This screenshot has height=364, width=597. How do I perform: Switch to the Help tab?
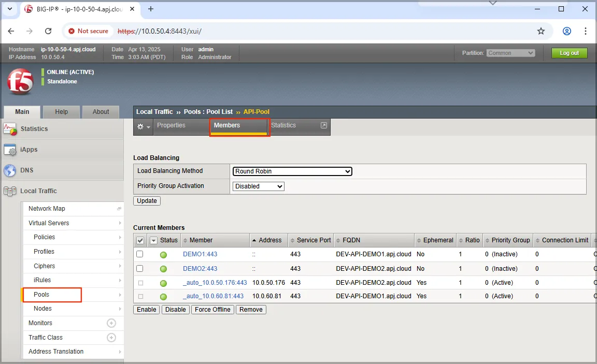tap(62, 112)
